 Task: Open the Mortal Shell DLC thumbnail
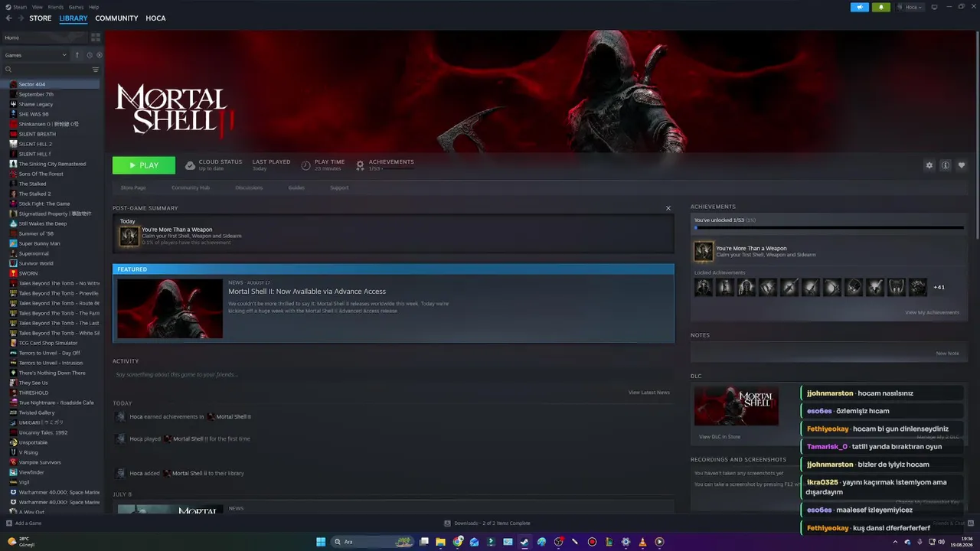coord(737,406)
